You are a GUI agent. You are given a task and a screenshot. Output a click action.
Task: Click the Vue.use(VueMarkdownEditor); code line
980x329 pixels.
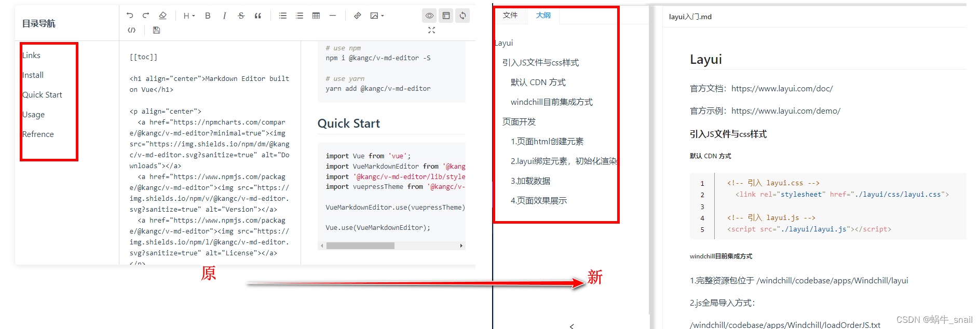click(378, 227)
